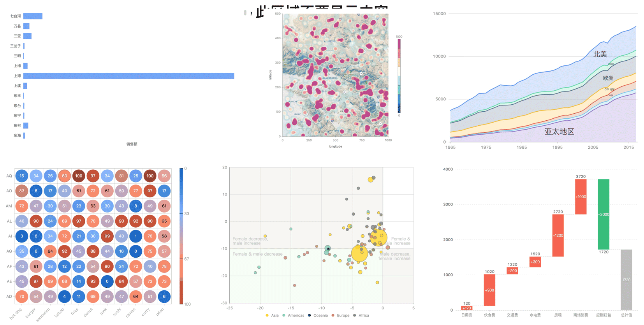Click the 3720 value label above 商场消费
644x325 pixels.
click(581, 176)
